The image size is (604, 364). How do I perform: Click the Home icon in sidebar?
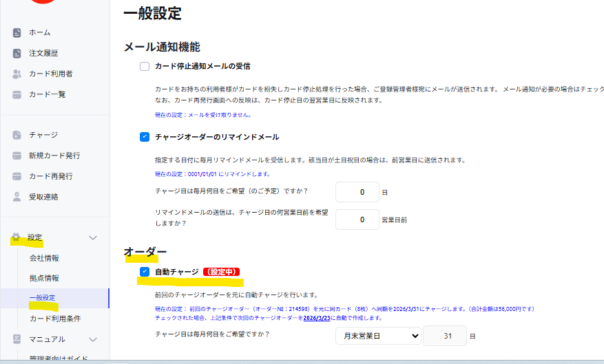click(17, 32)
